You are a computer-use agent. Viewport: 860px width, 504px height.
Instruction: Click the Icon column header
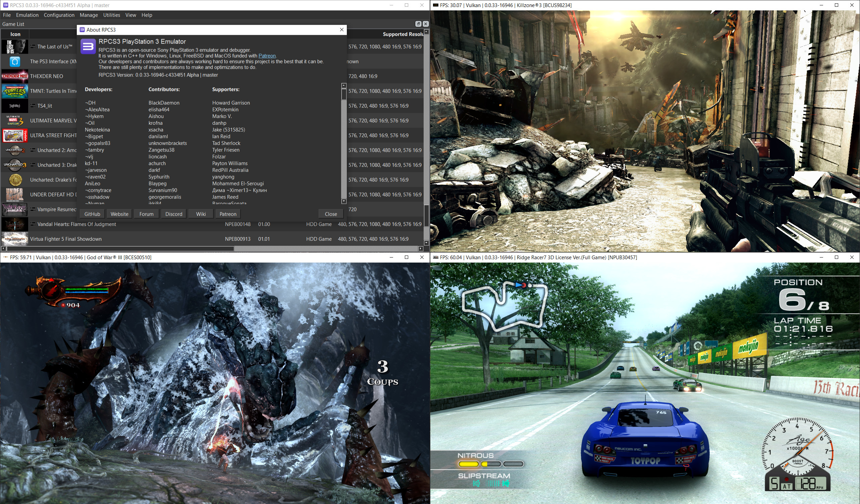coord(15,34)
